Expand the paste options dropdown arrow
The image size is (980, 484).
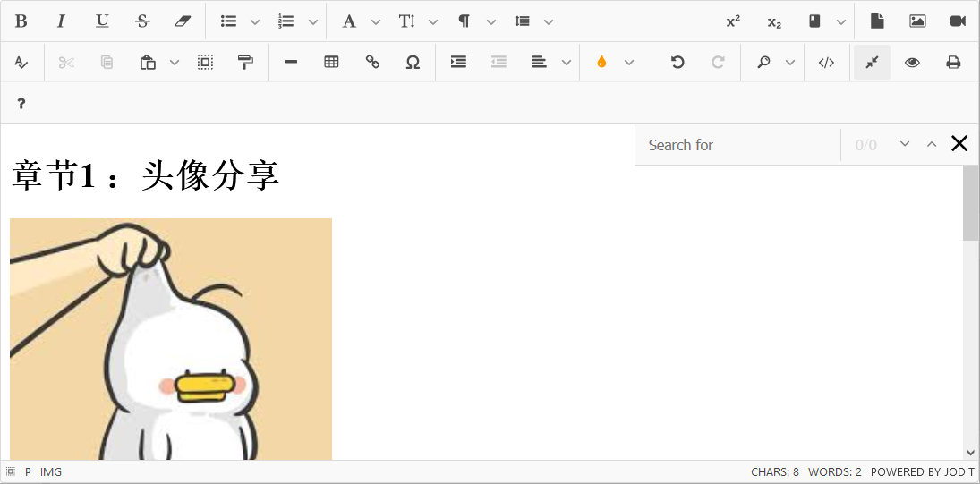pos(175,63)
